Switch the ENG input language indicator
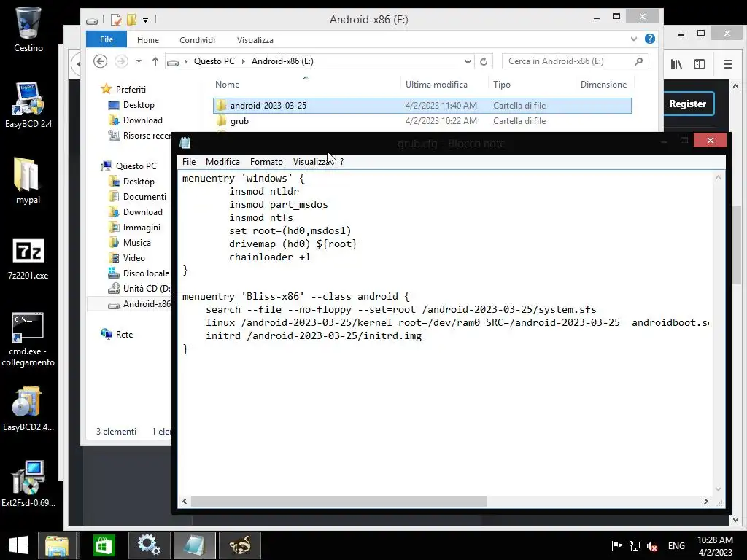Image resolution: width=747 pixels, height=560 pixels. click(x=676, y=545)
